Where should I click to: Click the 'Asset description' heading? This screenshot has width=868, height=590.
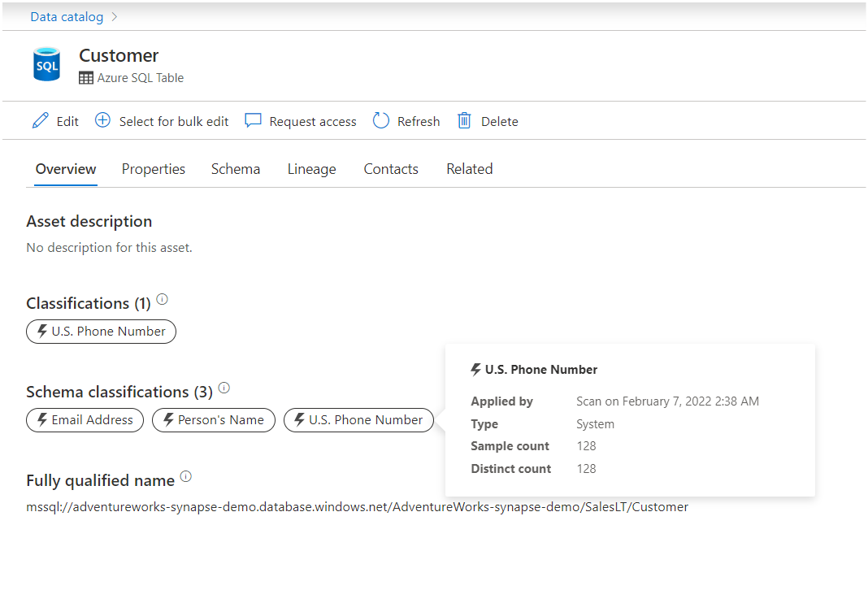coord(89,221)
